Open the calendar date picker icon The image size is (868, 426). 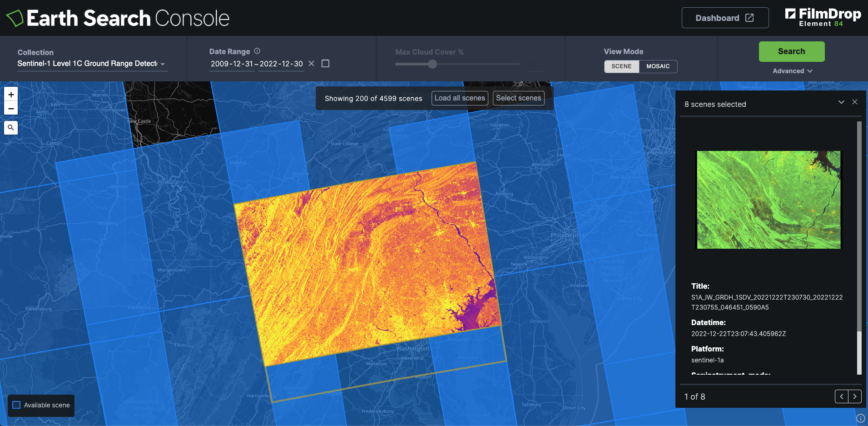pyautogui.click(x=325, y=63)
